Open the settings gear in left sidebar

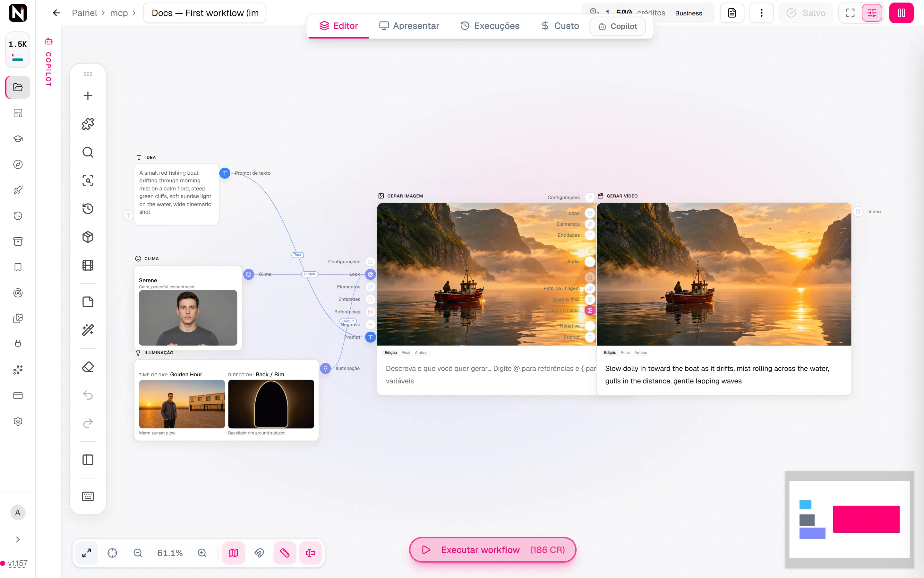coord(18,421)
